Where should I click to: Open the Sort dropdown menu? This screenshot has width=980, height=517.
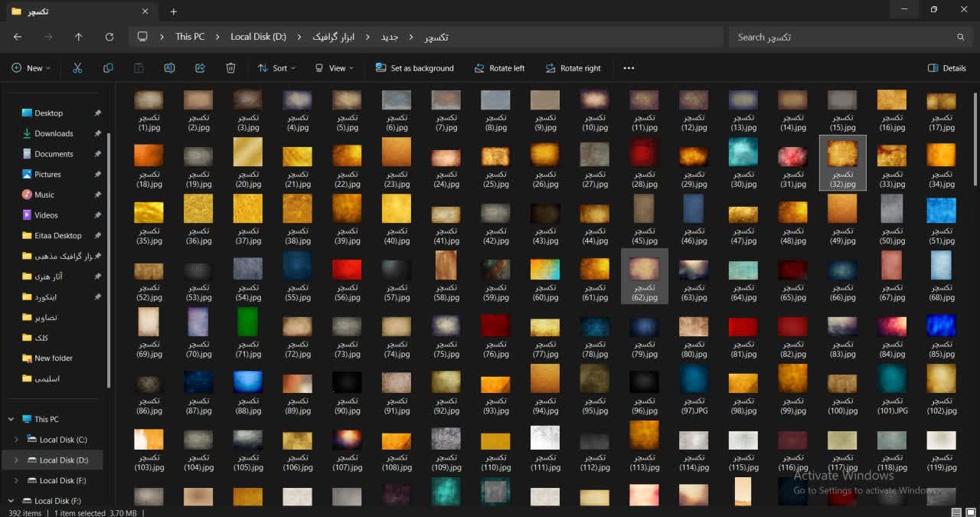[x=273, y=68]
